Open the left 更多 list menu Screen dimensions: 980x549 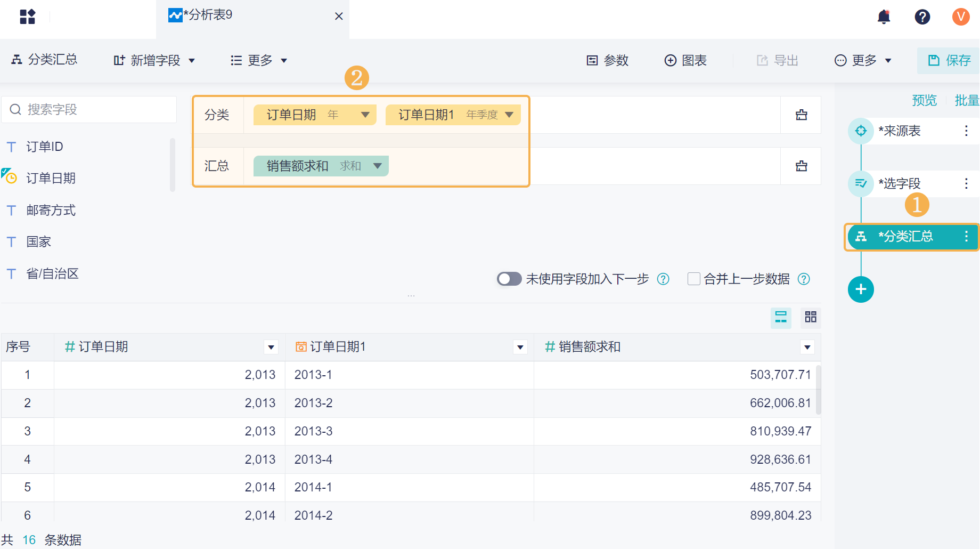pos(259,61)
